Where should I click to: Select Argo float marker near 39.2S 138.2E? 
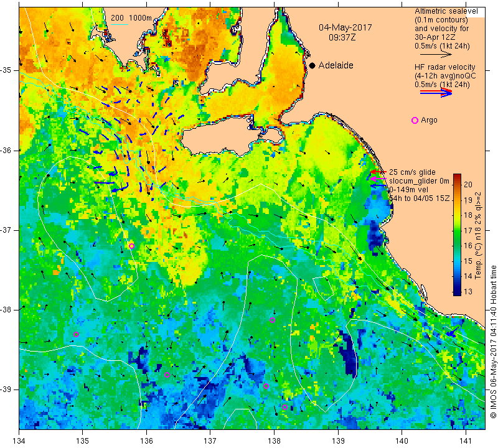click(x=284, y=408)
